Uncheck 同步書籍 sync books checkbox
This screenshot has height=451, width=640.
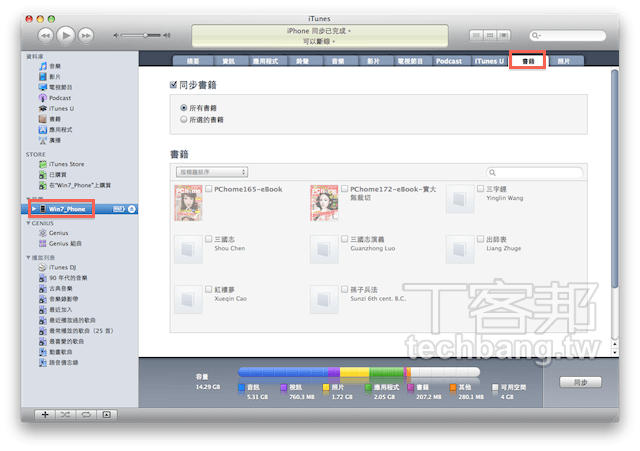pyautogui.click(x=173, y=85)
